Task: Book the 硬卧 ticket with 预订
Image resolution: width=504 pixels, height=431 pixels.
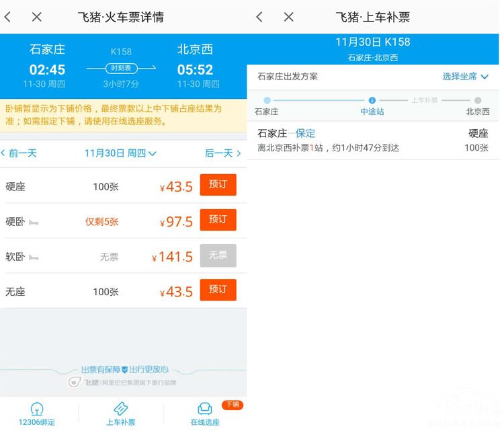Action: (x=218, y=220)
